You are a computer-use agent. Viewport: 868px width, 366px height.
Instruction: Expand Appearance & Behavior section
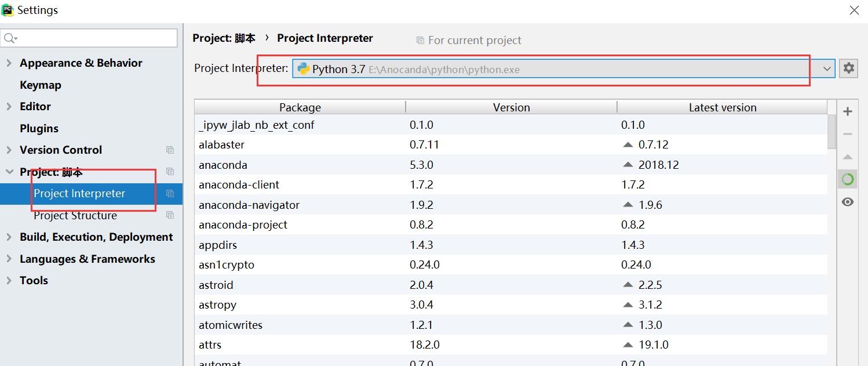9,63
